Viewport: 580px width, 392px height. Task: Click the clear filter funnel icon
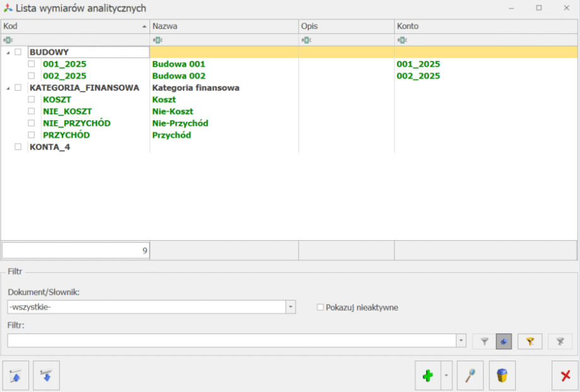click(x=560, y=341)
